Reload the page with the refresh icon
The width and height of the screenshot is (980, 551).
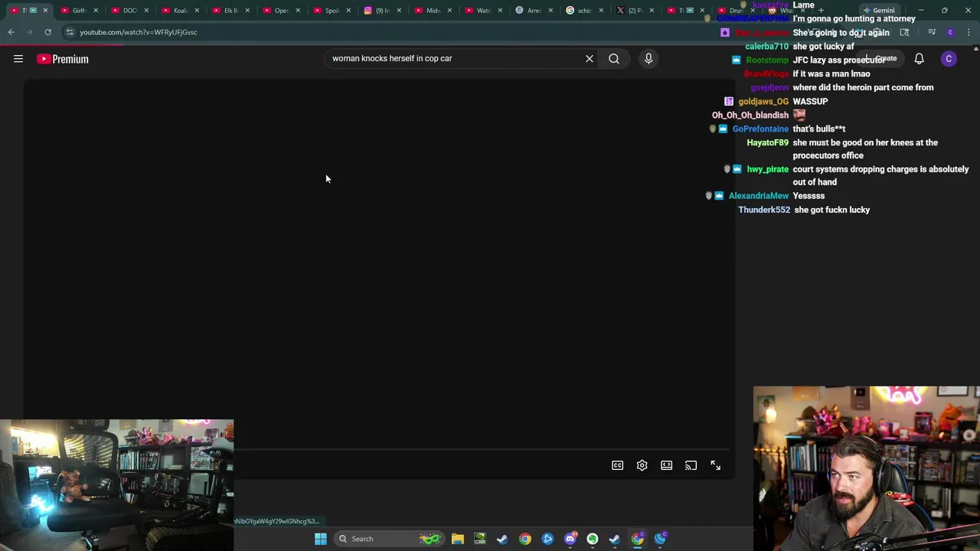pos(47,32)
